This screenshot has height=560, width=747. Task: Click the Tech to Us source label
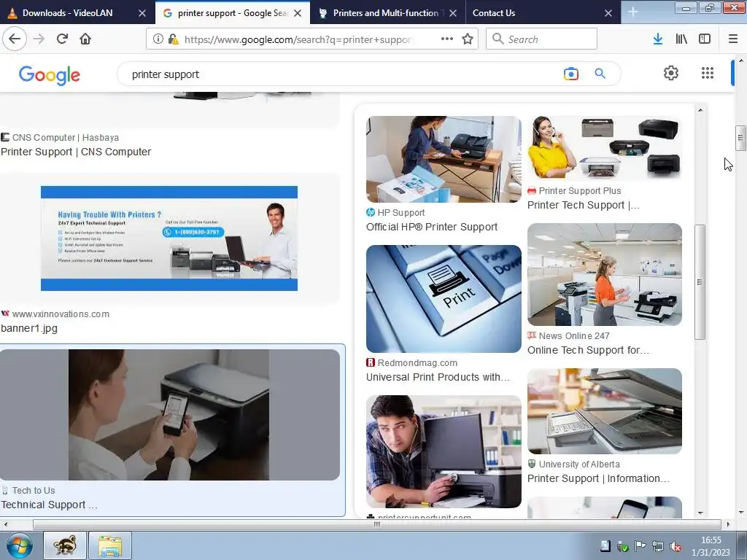pos(34,491)
